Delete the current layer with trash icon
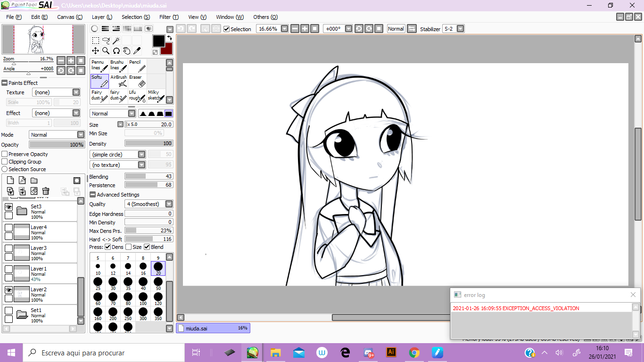 click(46, 191)
